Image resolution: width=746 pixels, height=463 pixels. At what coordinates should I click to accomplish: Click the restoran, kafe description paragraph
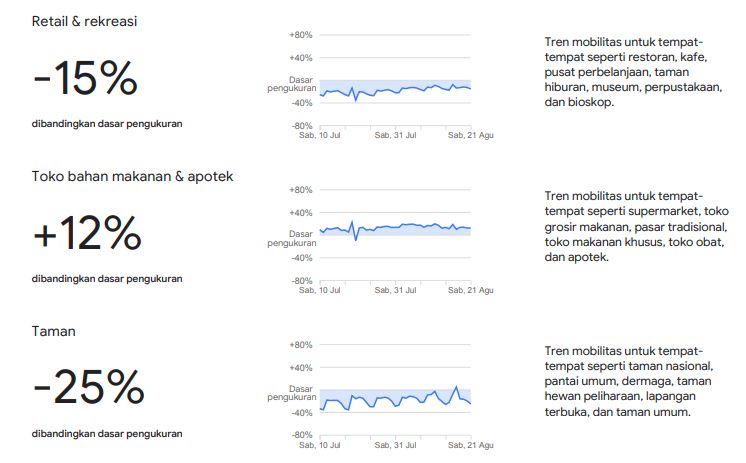[633, 72]
